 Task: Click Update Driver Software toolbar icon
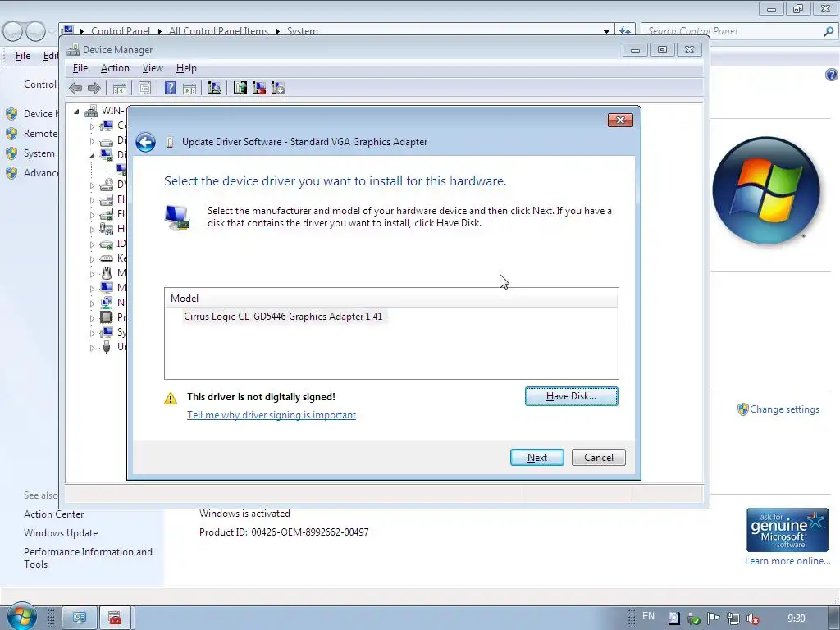tap(240, 88)
